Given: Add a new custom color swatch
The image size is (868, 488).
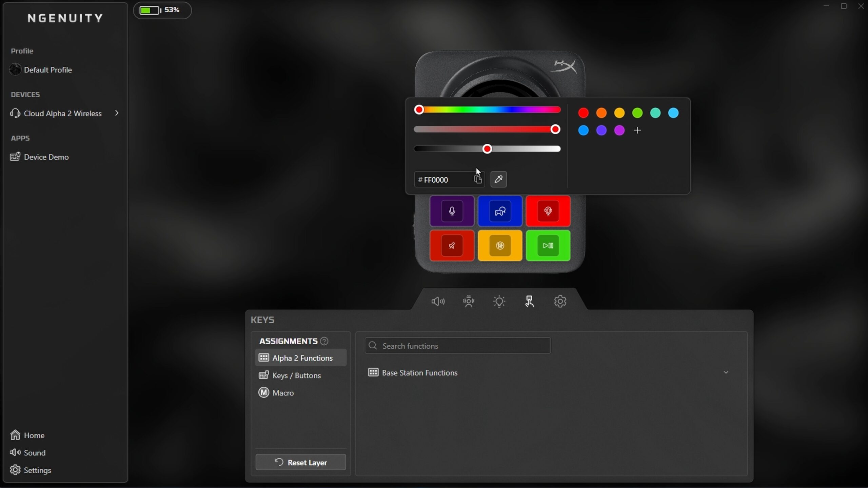Looking at the screenshot, I should point(637,130).
